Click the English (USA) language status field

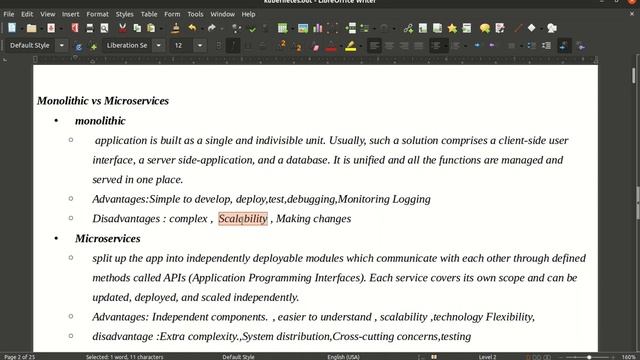(343, 357)
